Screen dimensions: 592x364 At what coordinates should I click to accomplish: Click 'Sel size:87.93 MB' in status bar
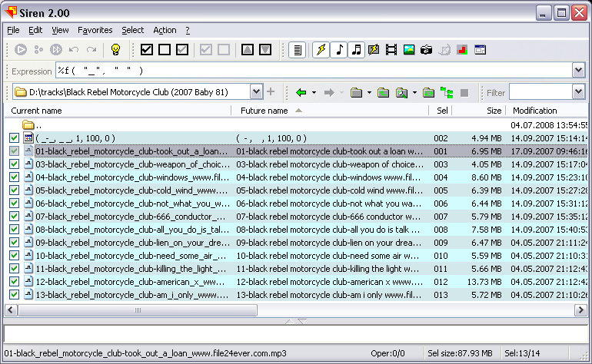tap(460, 353)
